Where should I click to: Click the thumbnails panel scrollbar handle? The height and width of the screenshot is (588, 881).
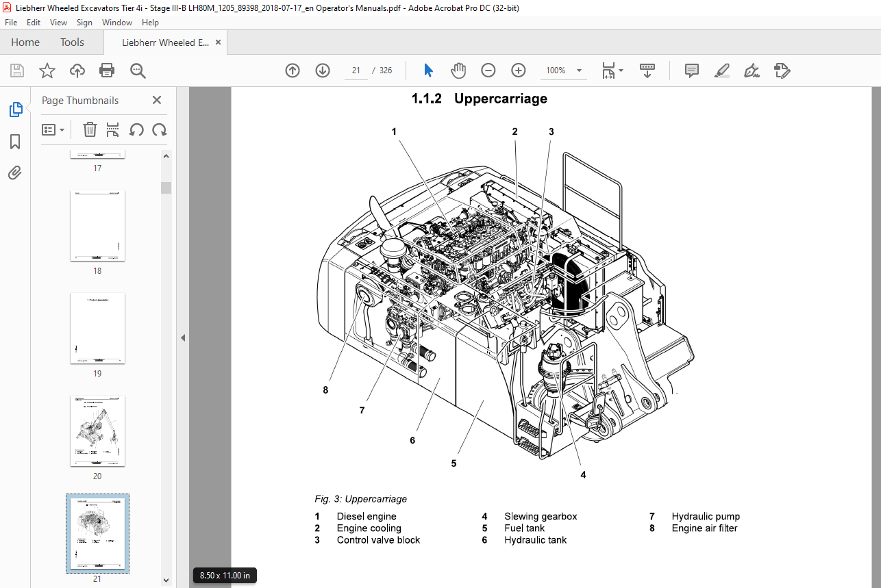166,188
